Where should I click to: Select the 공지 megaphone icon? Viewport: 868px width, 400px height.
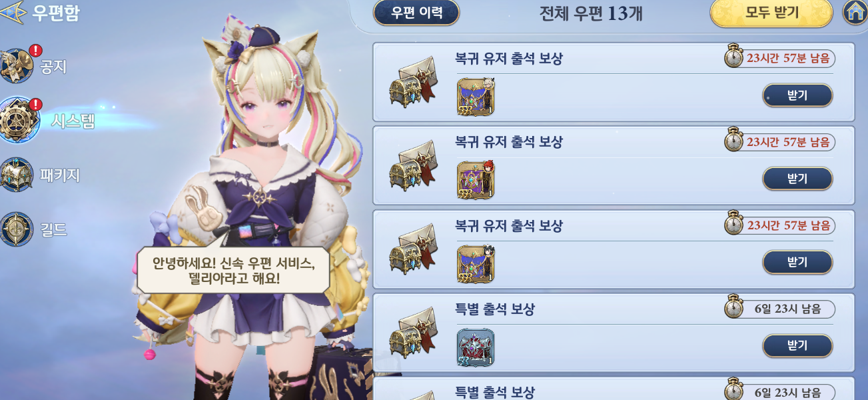(16, 65)
